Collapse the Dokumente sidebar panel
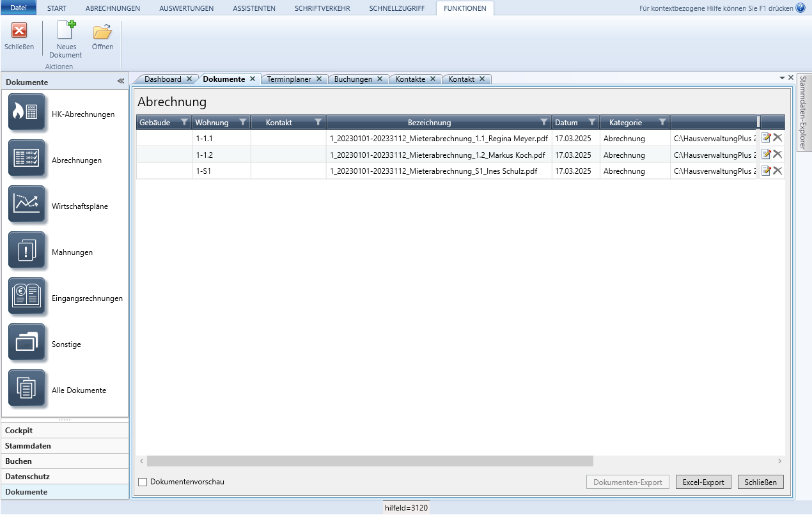Viewport: 812px width, 515px height. pos(120,82)
